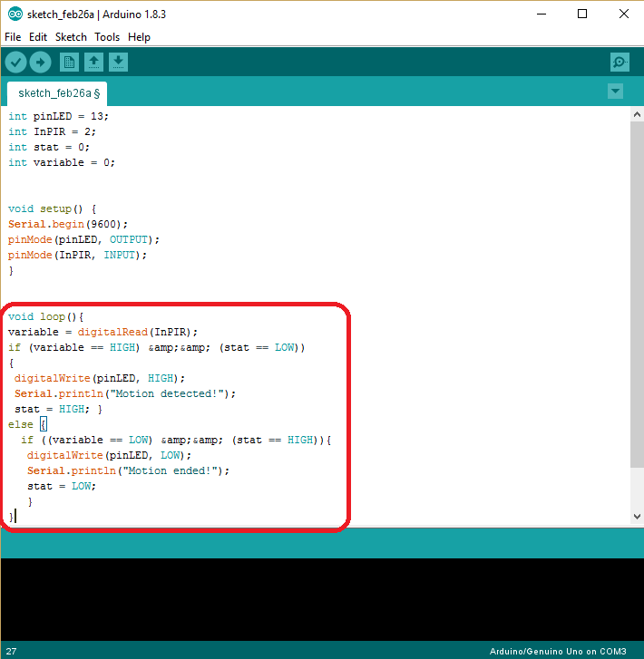
Task: Click 'stat = HIGH; }' line
Action: coord(58,410)
